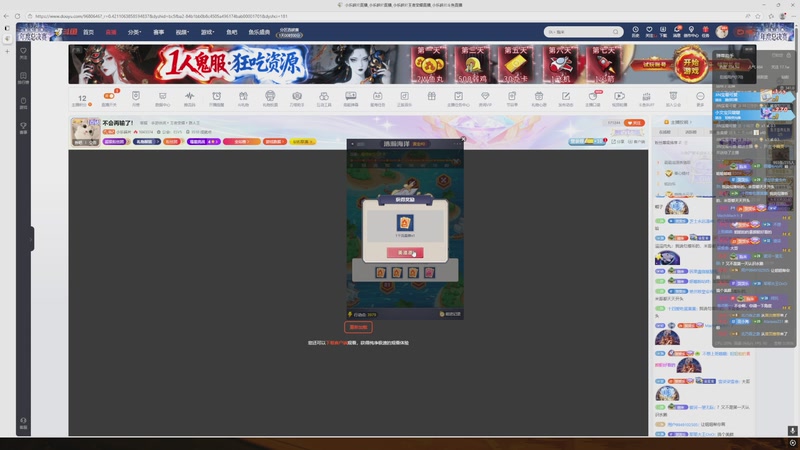Screen dimensions: 800x450
Task: Open the followed heart icon in header
Action: [x=649, y=32]
